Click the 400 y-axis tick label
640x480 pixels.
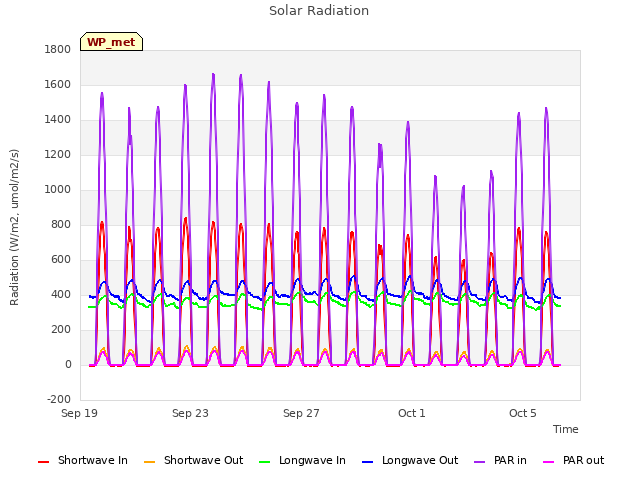(x=61, y=295)
